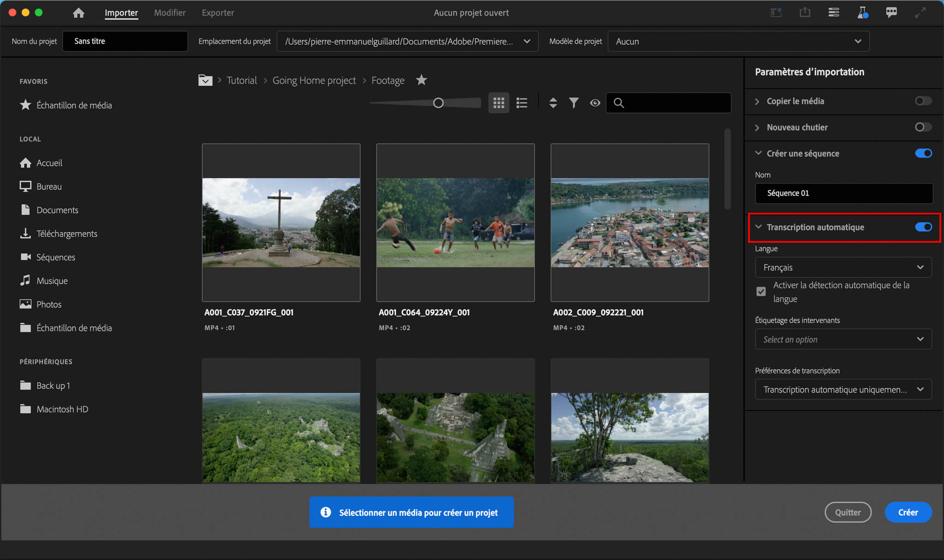
Task: Click the media browser vertical scrollbar
Action: click(x=727, y=169)
